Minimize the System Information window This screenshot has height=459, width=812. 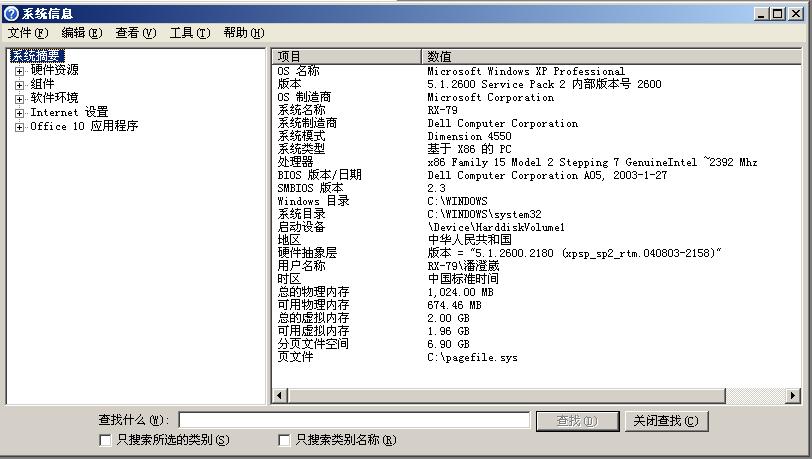761,14
